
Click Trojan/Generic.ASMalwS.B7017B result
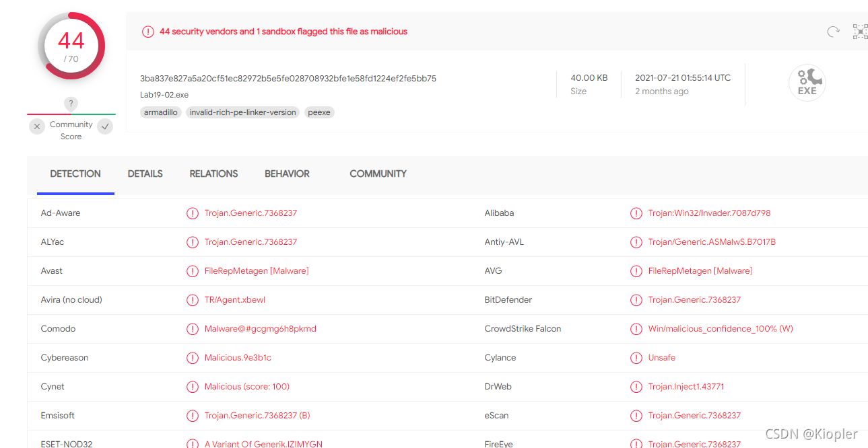coord(712,242)
